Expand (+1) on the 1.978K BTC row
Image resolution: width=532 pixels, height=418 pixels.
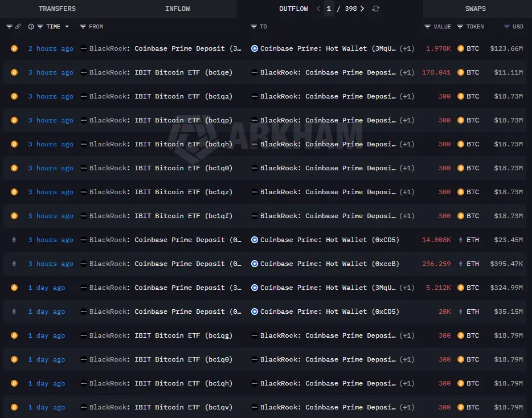407,48
